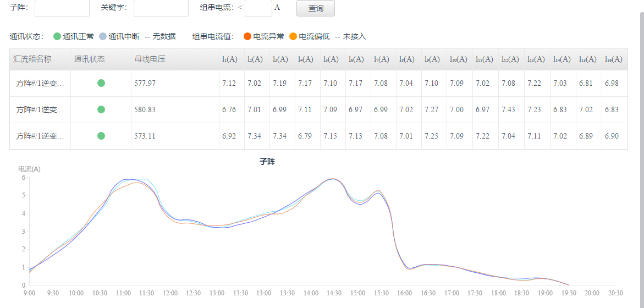Click the orange 电流异常 legend dot
The image size is (644, 308).
pyautogui.click(x=247, y=36)
